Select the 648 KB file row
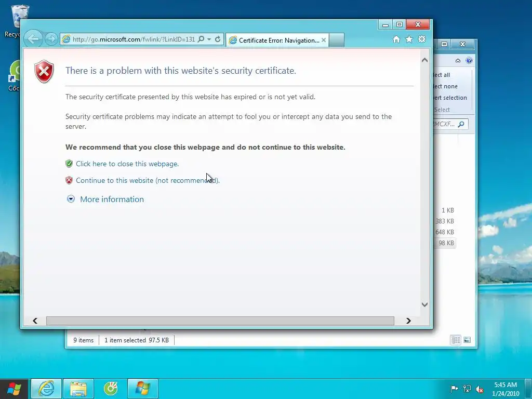The image size is (532, 399). (x=445, y=232)
